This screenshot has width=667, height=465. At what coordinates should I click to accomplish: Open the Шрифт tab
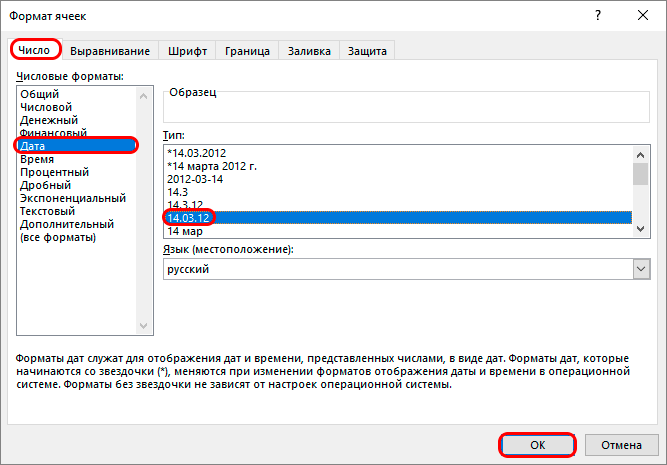coord(187,51)
